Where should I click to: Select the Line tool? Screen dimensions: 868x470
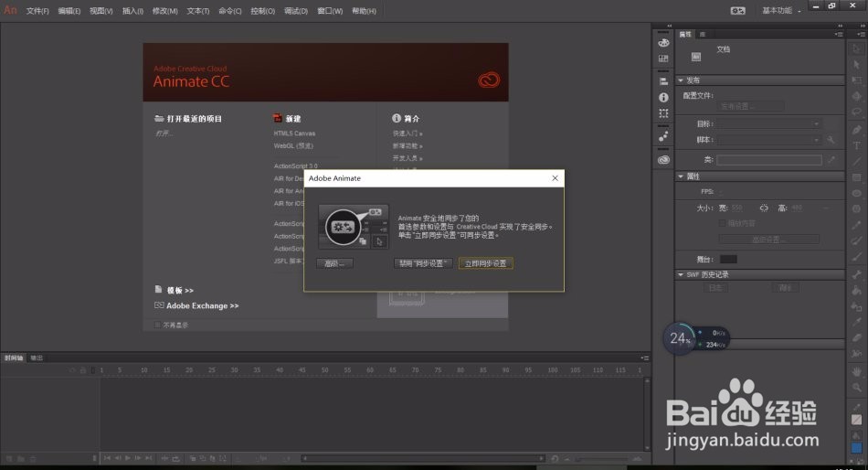coord(856,161)
